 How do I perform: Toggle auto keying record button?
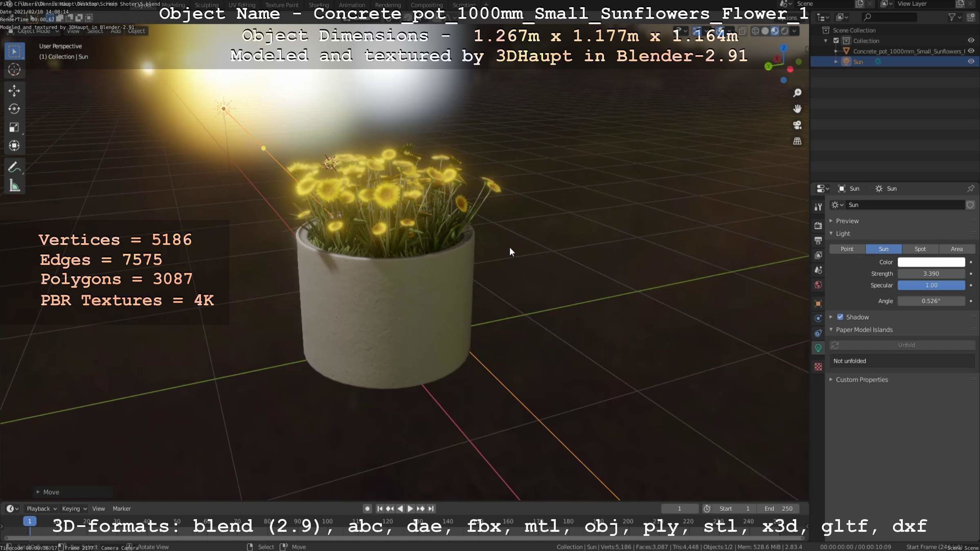(367, 509)
